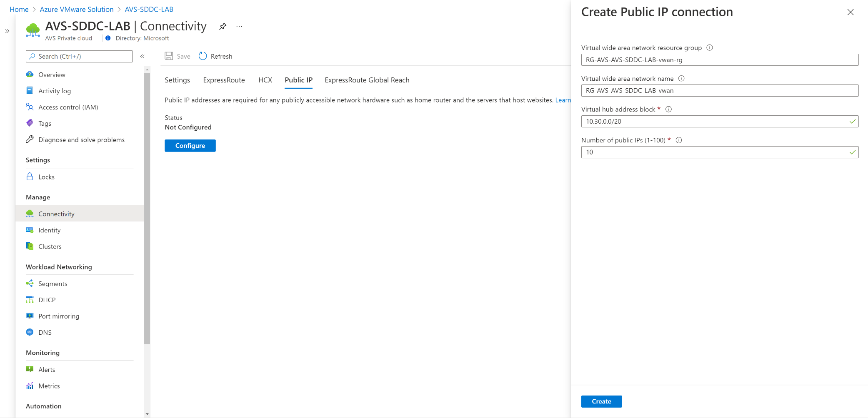
Task: Click the Create button
Action: pos(601,401)
